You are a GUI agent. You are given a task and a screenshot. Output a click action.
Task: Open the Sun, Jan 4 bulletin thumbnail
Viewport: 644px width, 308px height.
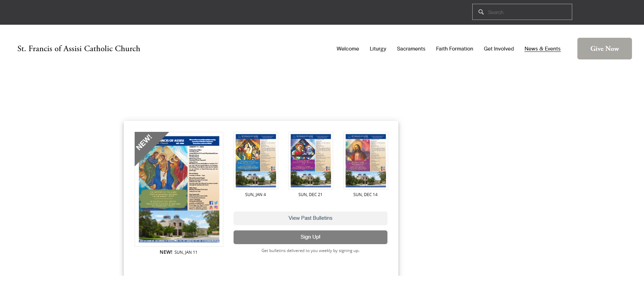[x=256, y=161]
